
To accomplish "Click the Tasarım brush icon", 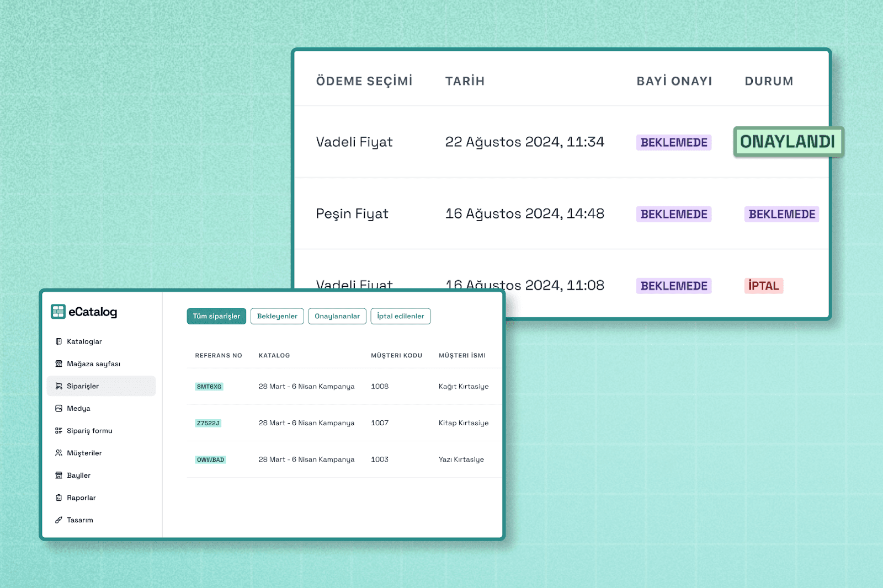I will 58,520.
